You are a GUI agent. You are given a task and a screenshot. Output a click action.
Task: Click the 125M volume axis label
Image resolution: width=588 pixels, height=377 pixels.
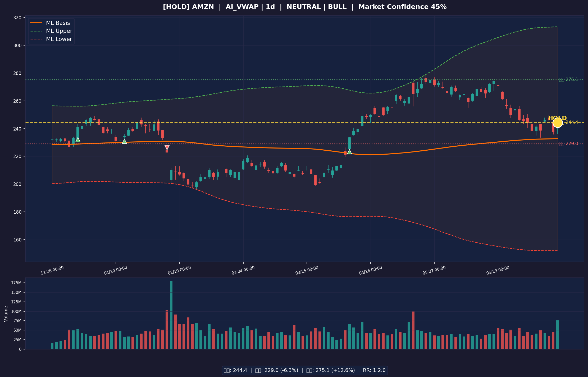pos(16,302)
